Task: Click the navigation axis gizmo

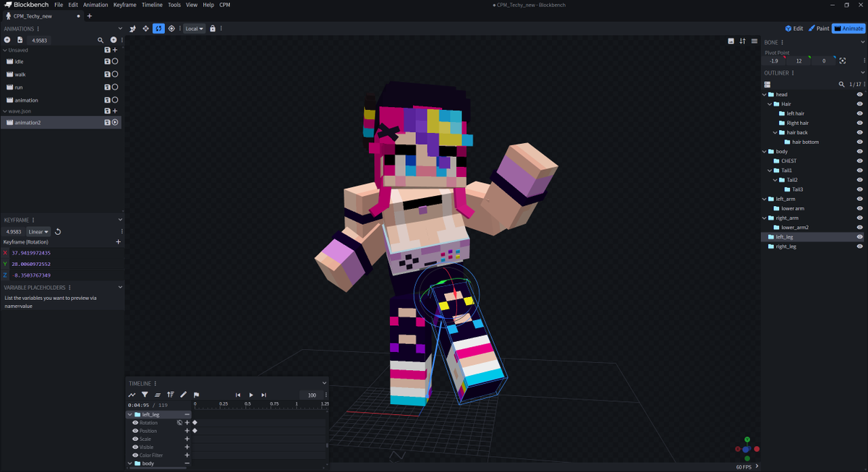Action: 746,448
